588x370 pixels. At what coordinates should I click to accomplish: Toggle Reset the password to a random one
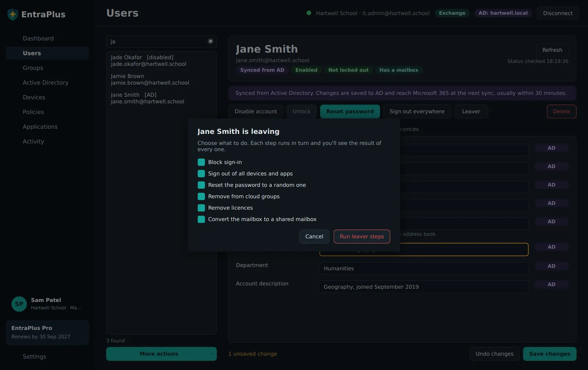coord(201,185)
